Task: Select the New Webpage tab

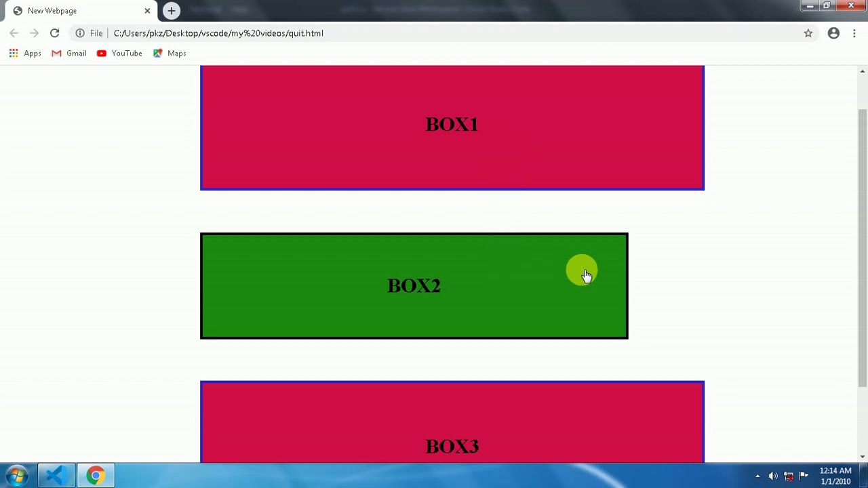Action: [x=81, y=11]
